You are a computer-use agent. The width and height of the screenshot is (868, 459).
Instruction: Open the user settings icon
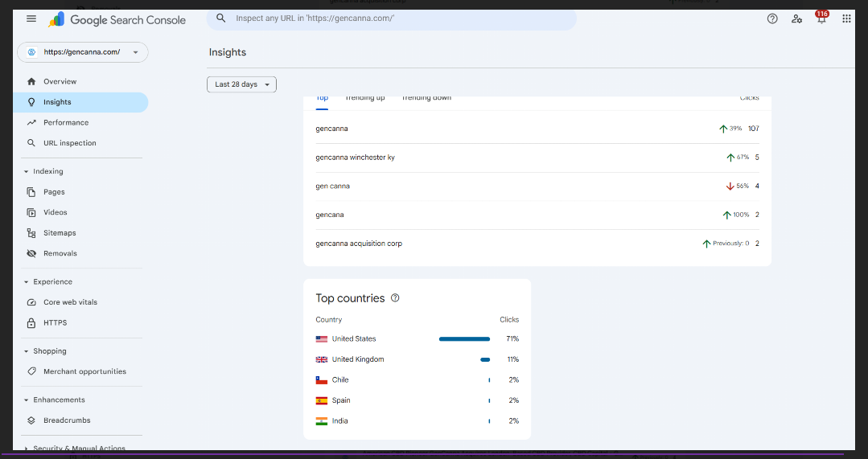796,18
